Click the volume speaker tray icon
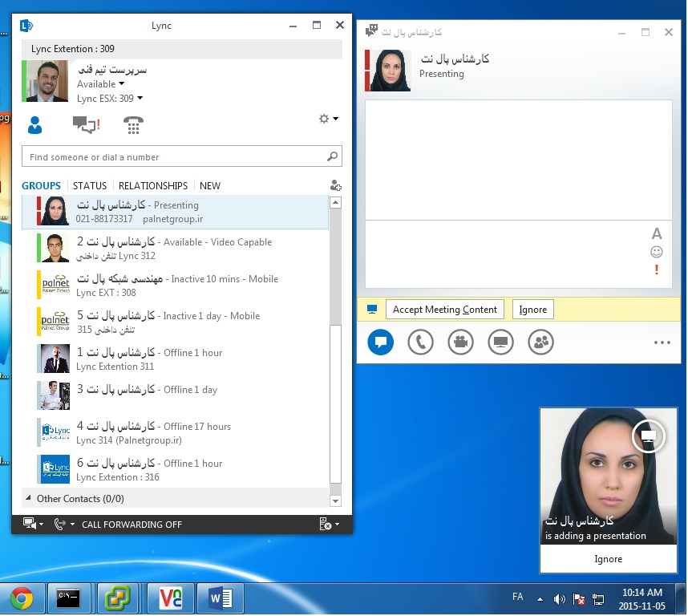688x616 pixels. (x=559, y=599)
